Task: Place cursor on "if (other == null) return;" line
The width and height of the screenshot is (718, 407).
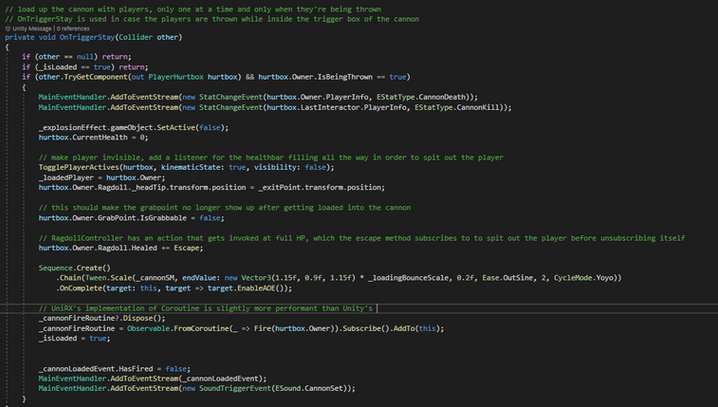Action: pos(76,57)
